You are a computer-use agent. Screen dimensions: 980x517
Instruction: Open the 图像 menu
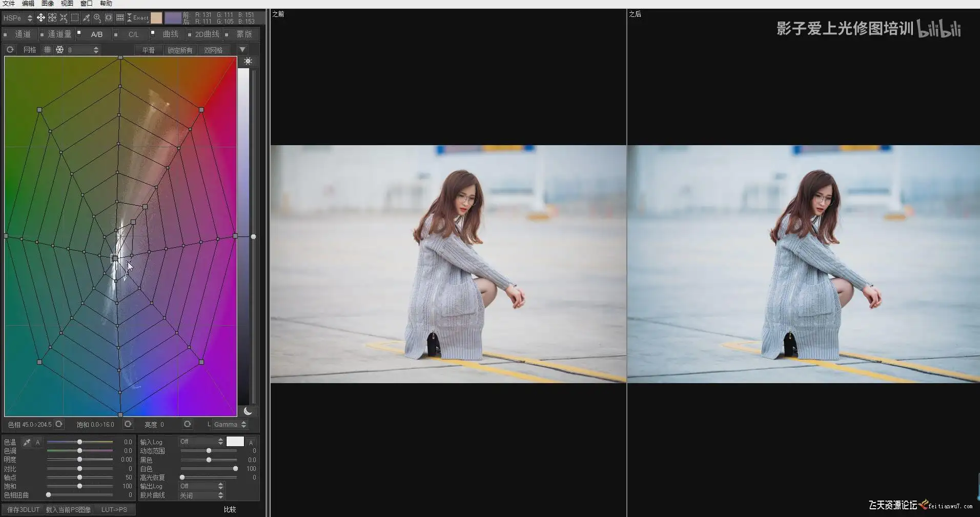click(48, 4)
